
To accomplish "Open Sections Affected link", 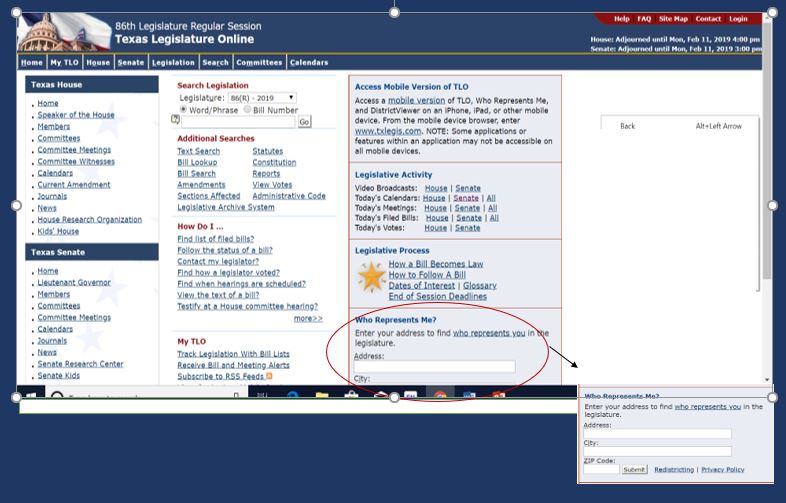I will (x=209, y=196).
